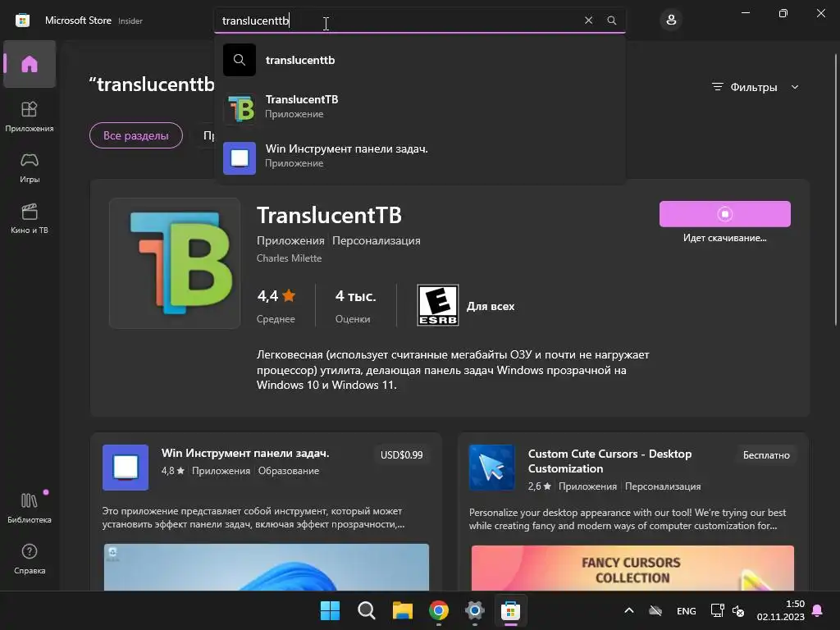The width and height of the screenshot is (840, 630).
Task: Click the ENG language indicator
Action: click(687, 610)
